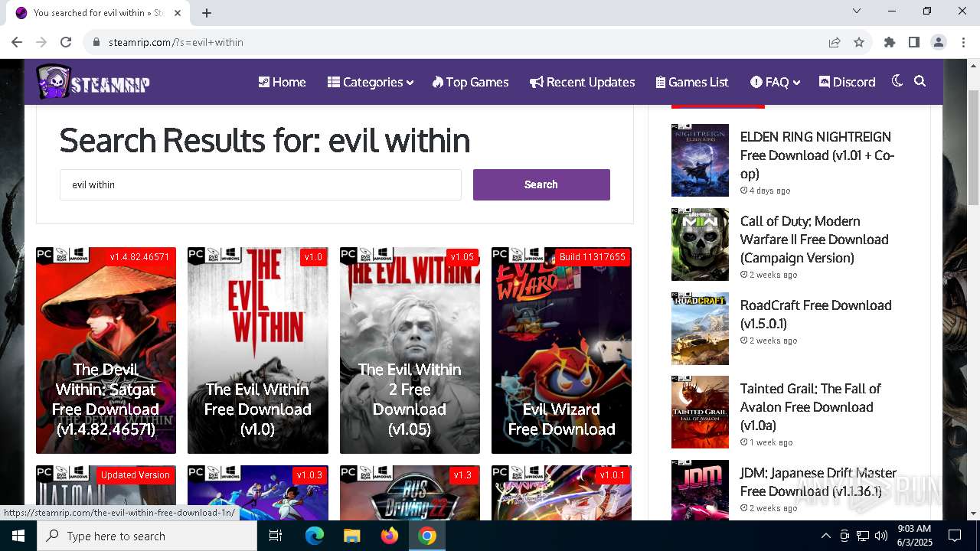Image resolution: width=980 pixels, height=551 pixels.
Task: Open Evil Wizard Free Download card
Action: pyautogui.click(x=561, y=350)
